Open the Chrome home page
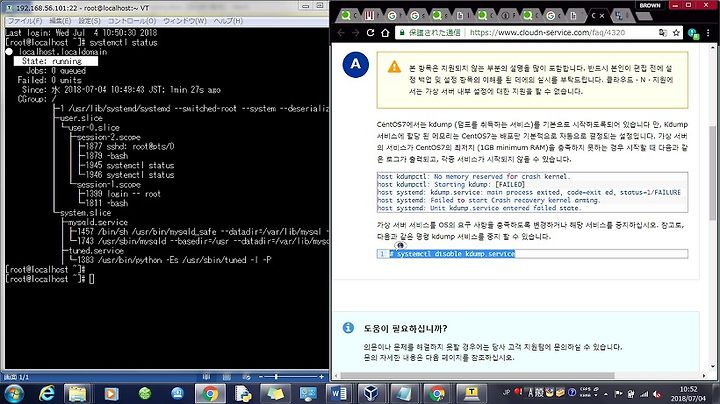Viewport: 720px width, 404px height. [385, 33]
